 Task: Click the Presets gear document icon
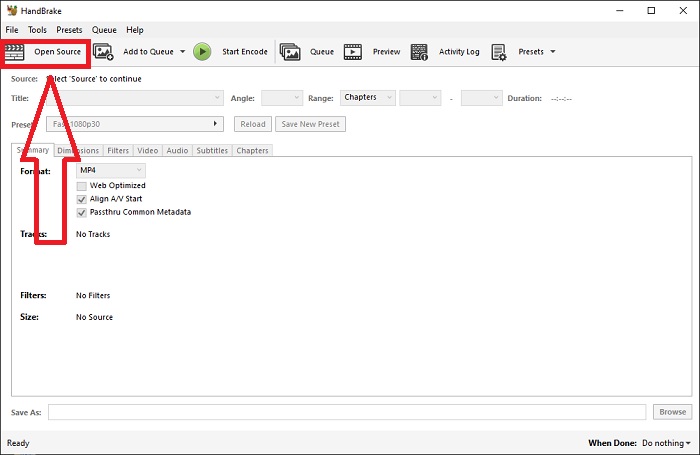(x=499, y=52)
